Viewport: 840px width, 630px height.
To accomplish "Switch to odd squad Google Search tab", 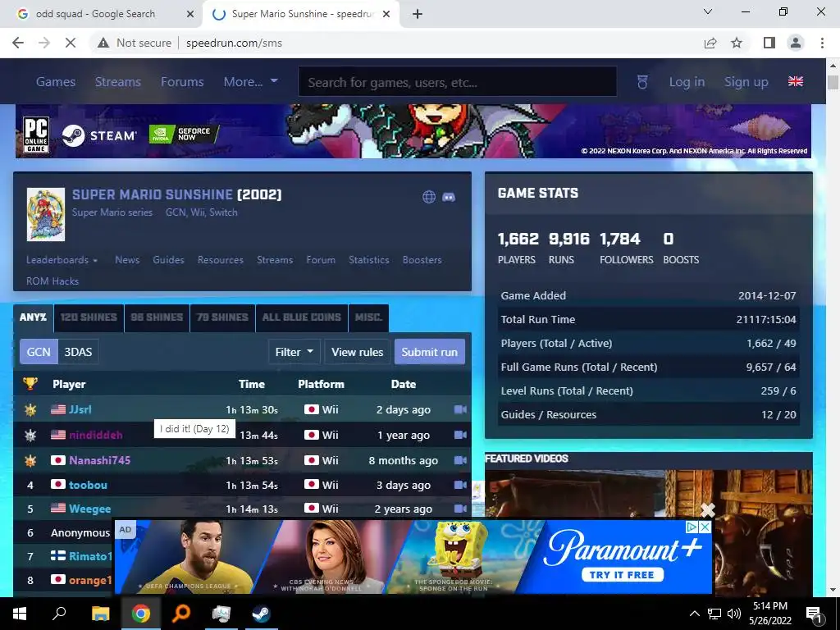I will (95, 14).
